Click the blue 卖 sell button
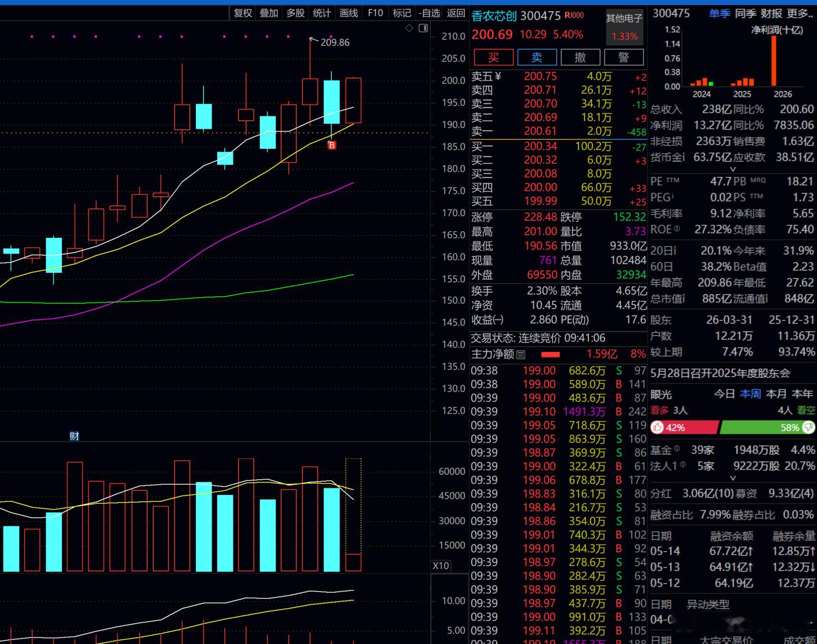 point(537,57)
